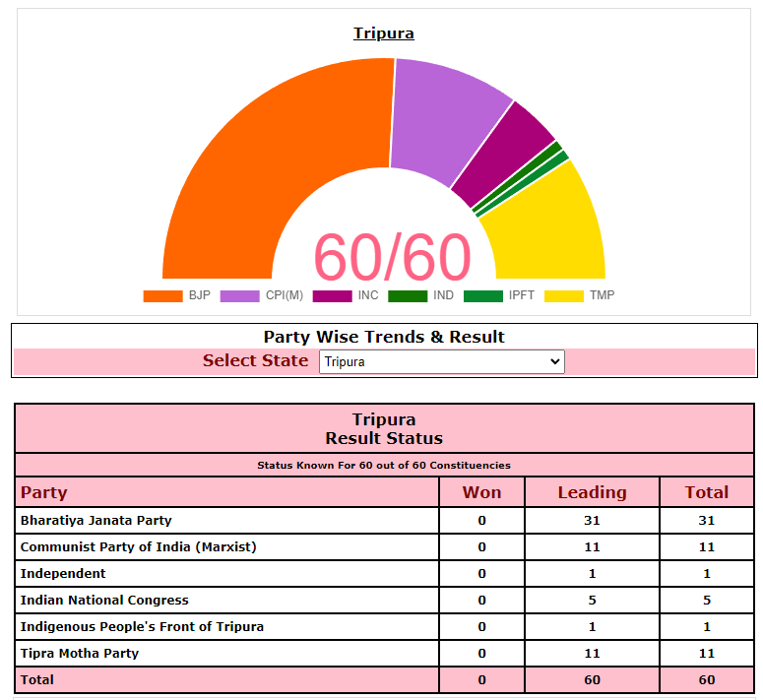This screenshot has height=700, width=763.
Task: Select the Tipra Motha Party row name
Action: pyautogui.click(x=80, y=653)
